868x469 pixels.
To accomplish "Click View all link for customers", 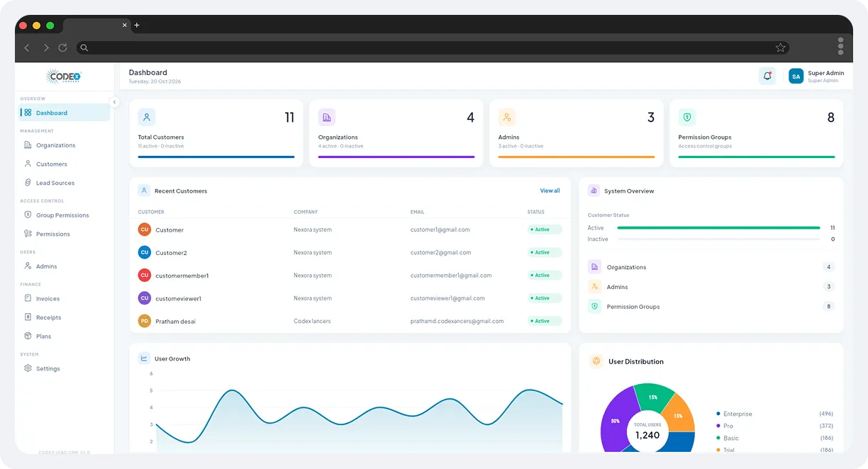I will 550,191.
